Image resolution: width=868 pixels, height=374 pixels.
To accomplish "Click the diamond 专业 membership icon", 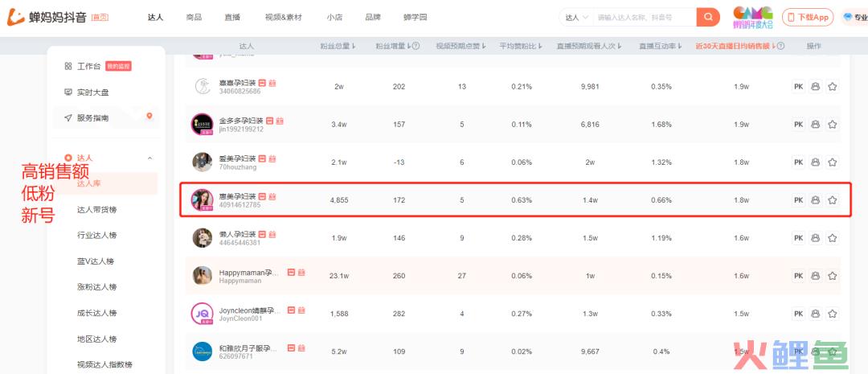I will point(848,17).
